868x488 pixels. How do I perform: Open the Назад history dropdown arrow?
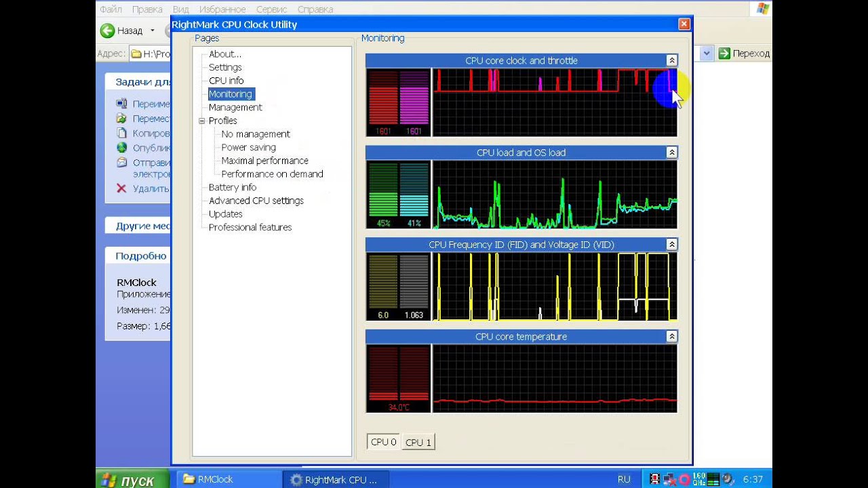point(152,30)
